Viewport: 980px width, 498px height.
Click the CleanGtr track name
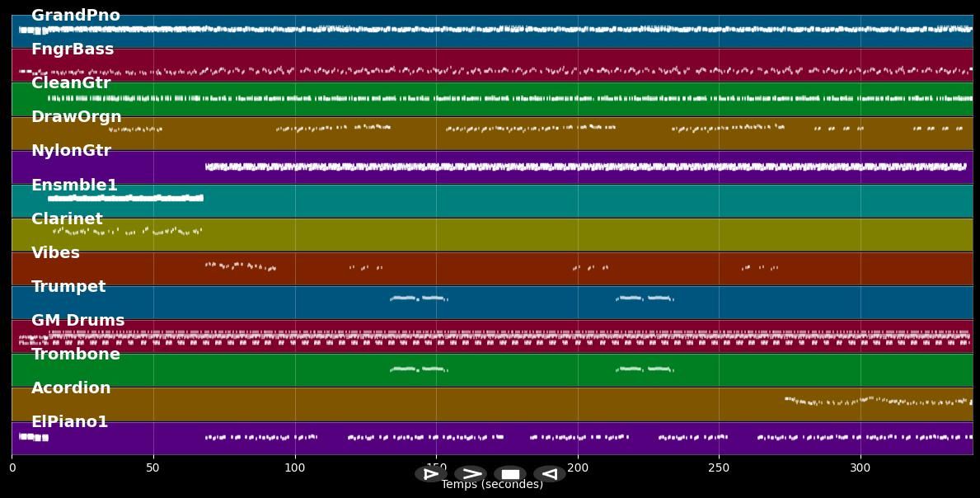tap(71, 83)
